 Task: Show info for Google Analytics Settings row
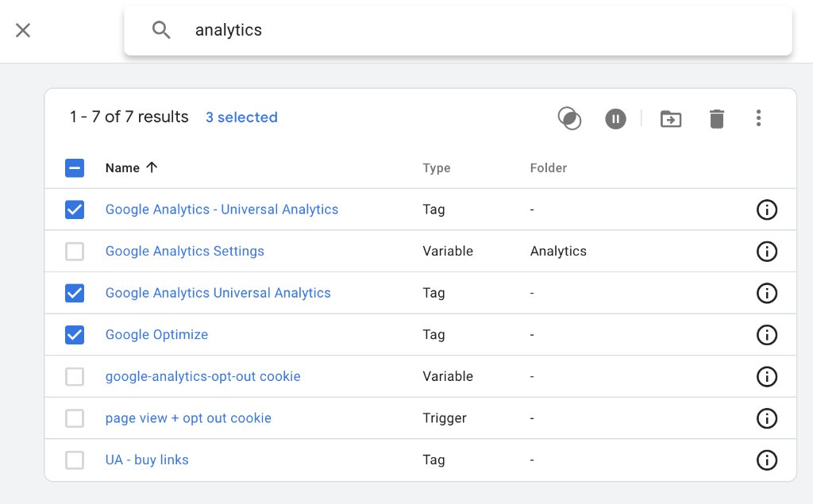coord(767,252)
